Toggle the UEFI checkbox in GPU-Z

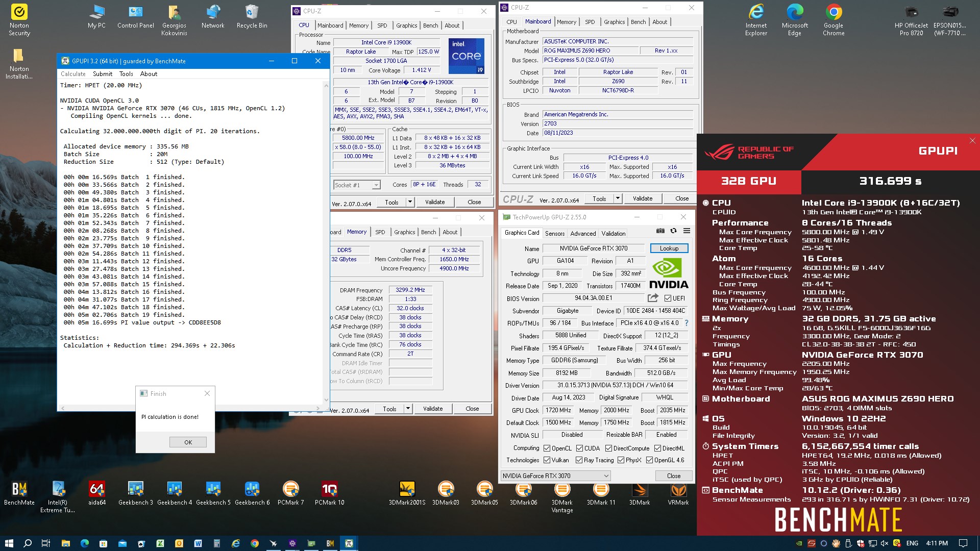click(x=668, y=298)
